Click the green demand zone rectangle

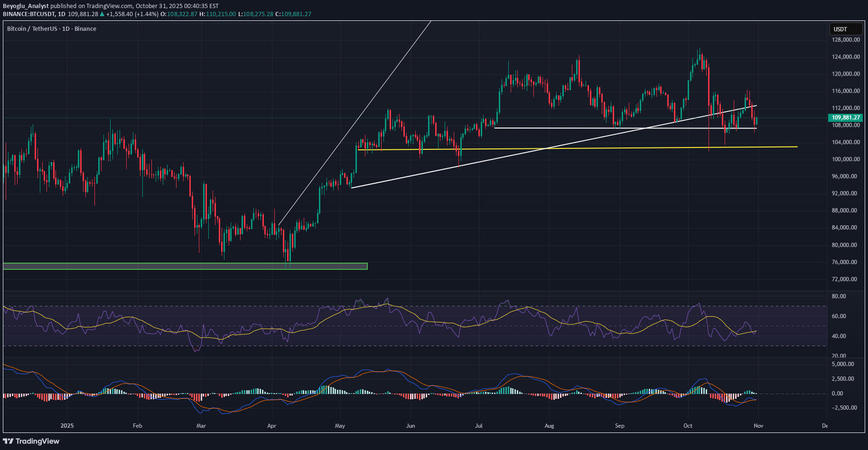[x=185, y=266]
